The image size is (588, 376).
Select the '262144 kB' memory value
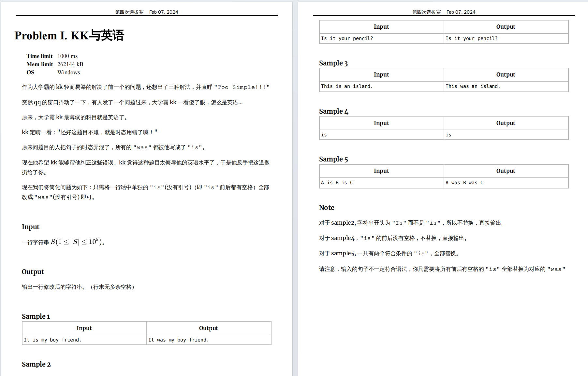coord(70,64)
